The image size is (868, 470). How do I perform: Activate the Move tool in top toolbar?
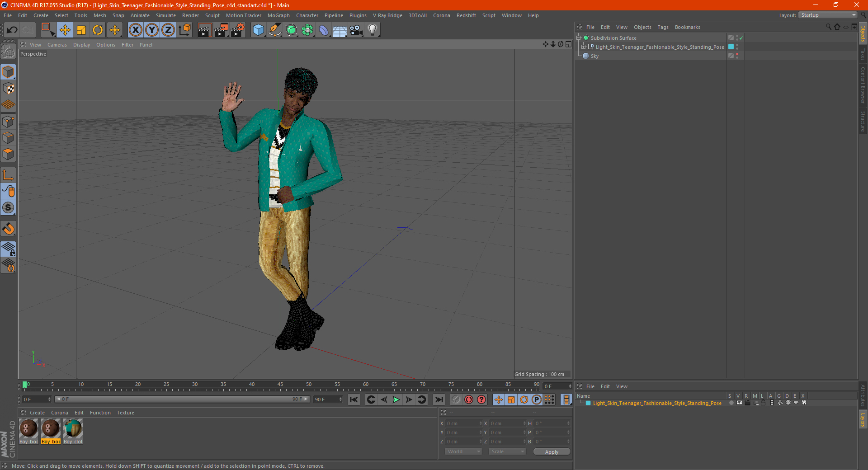(65, 30)
